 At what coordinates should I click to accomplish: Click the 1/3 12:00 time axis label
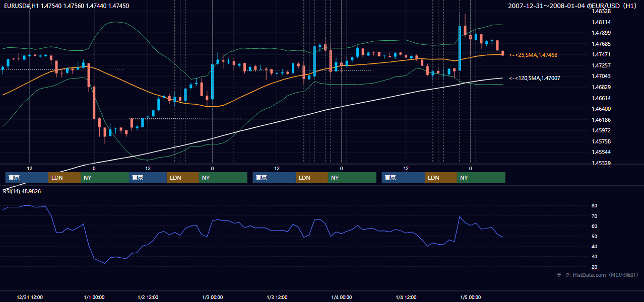[277, 297]
